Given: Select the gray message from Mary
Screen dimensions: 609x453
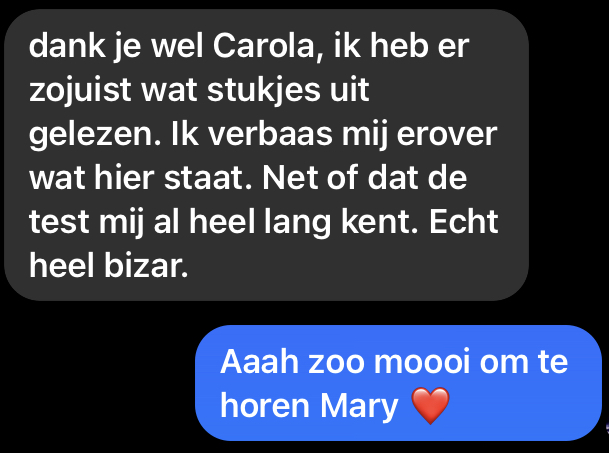Looking at the screenshot, I should tap(266, 155).
